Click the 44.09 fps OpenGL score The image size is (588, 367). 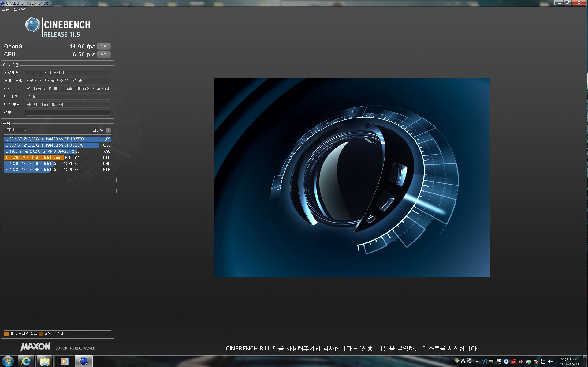[82, 47]
